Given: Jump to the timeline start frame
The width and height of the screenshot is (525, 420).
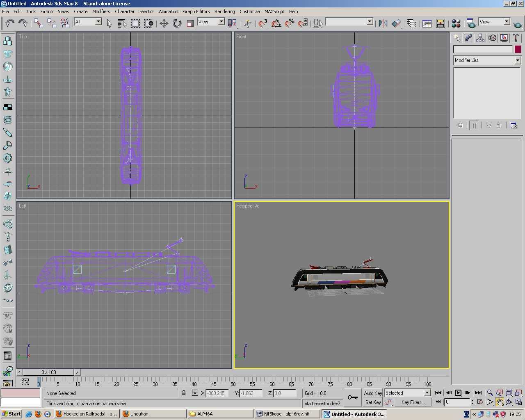Looking at the screenshot, I should coord(438,393).
